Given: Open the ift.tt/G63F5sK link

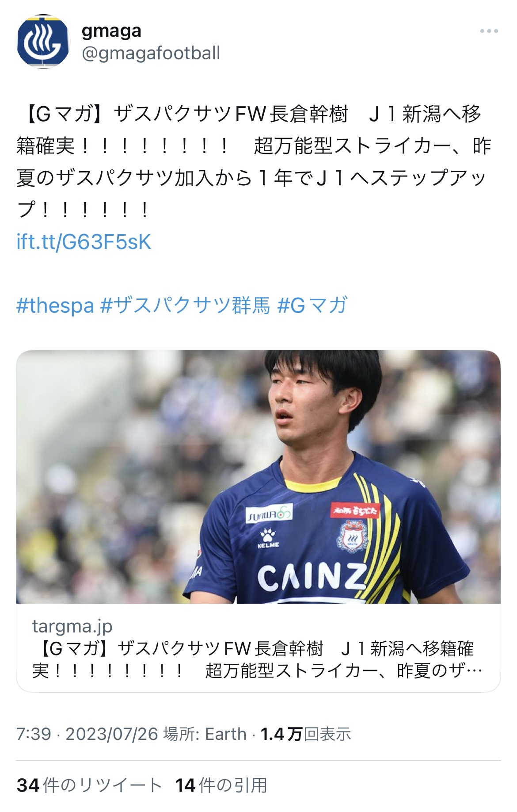Looking at the screenshot, I should pyautogui.click(x=84, y=242).
